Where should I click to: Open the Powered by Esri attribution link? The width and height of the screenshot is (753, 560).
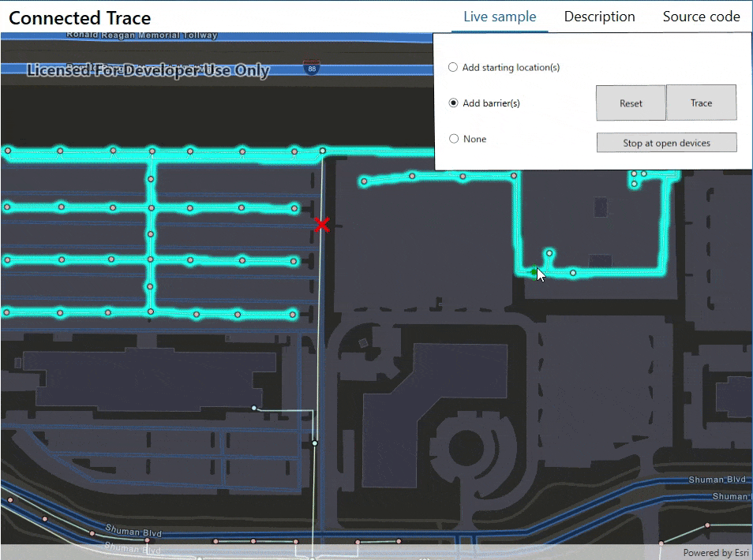click(714, 553)
